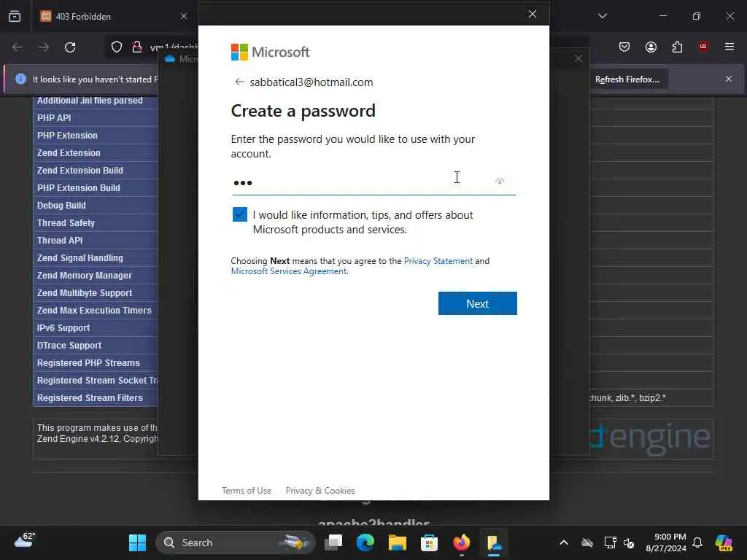Viewport: 747px width, 560px height.
Task: Open the notifications bell icon
Action: 697,542
